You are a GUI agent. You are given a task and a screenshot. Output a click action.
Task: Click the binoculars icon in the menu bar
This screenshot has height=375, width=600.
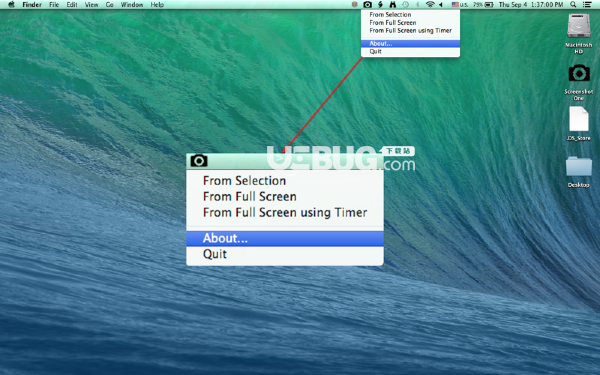[x=393, y=5]
